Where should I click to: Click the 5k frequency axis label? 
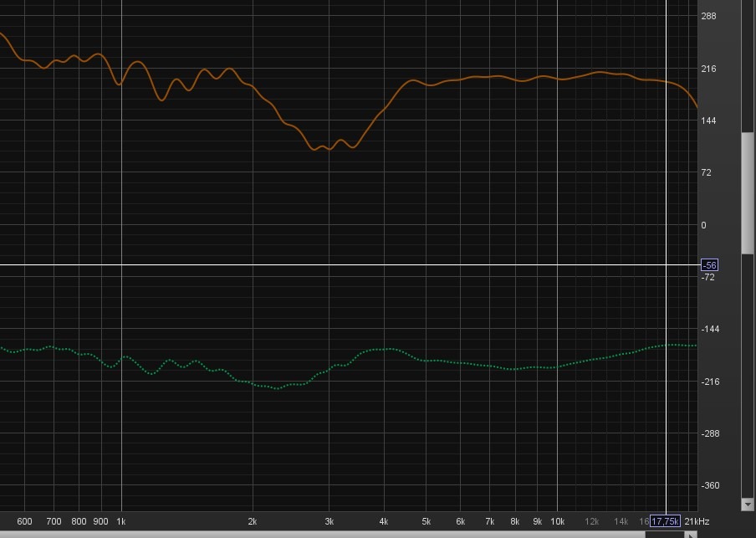[x=427, y=521]
